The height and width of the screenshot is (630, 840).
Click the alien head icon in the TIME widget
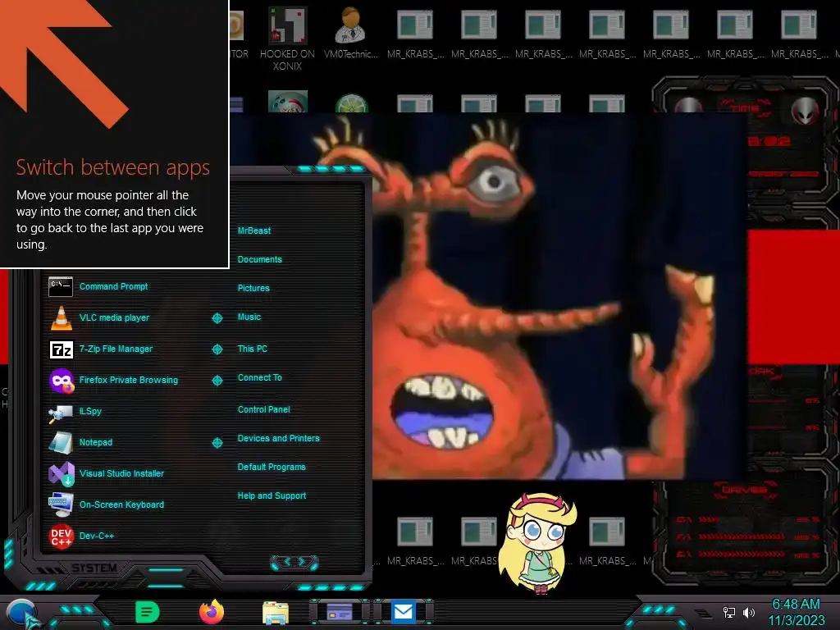click(x=806, y=111)
